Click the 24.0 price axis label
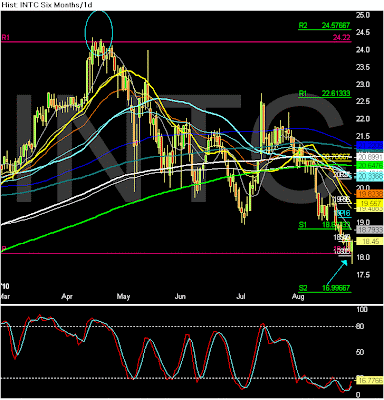The width and height of the screenshot is (384, 400). pyautogui.click(x=363, y=50)
